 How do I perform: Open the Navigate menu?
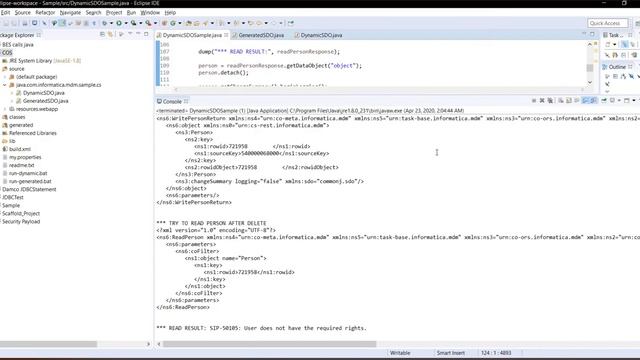pyautogui.click(x=70, y=13)
